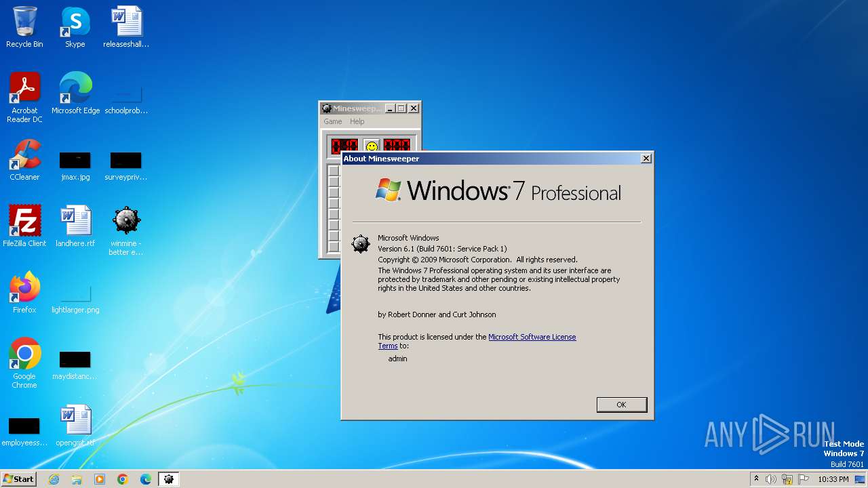Open the Start menu
This screenshot has width=868, height=488.
tap(19, 479)
